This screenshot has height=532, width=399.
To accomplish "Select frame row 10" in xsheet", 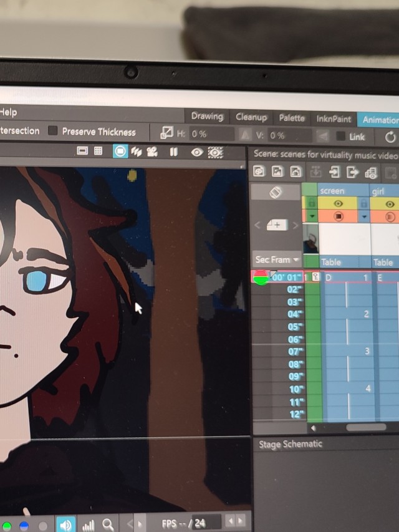I will coord(296,389).
